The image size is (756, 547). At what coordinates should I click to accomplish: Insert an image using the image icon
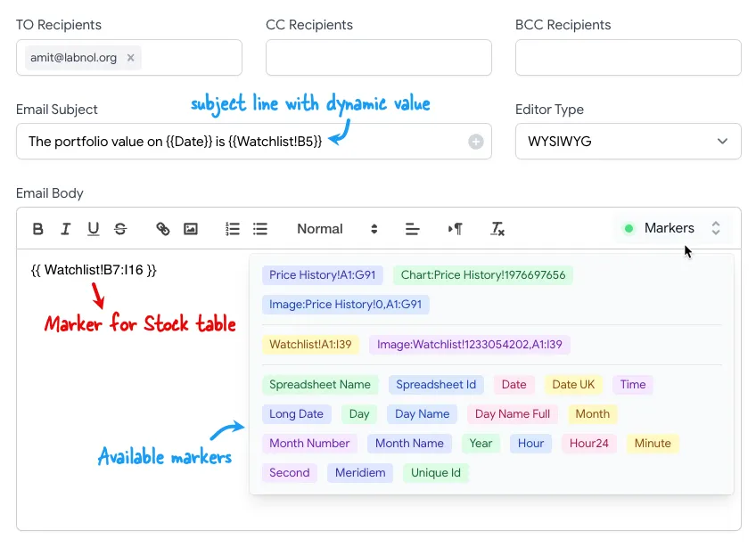pyautogui.click(x=191, y=229)
